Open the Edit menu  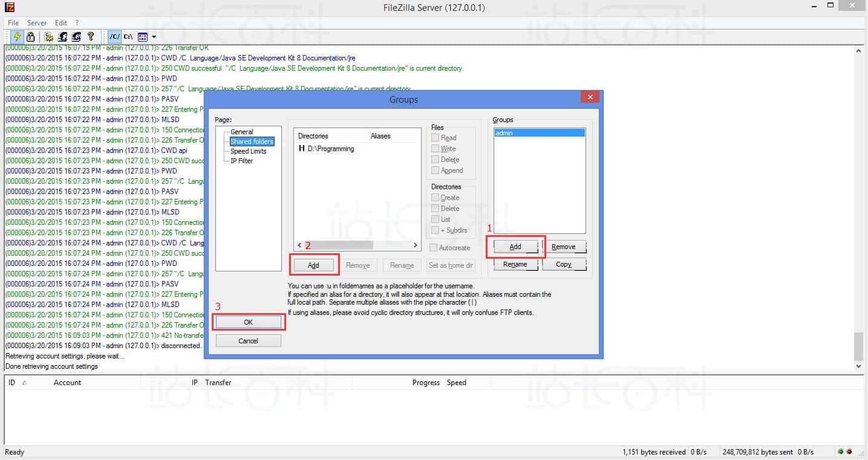(61, 23)
